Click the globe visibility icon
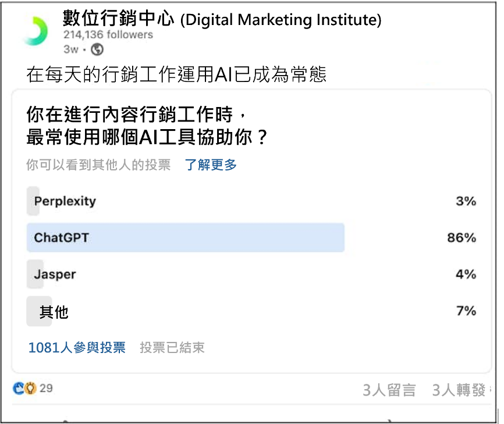 tap(97, 49)
